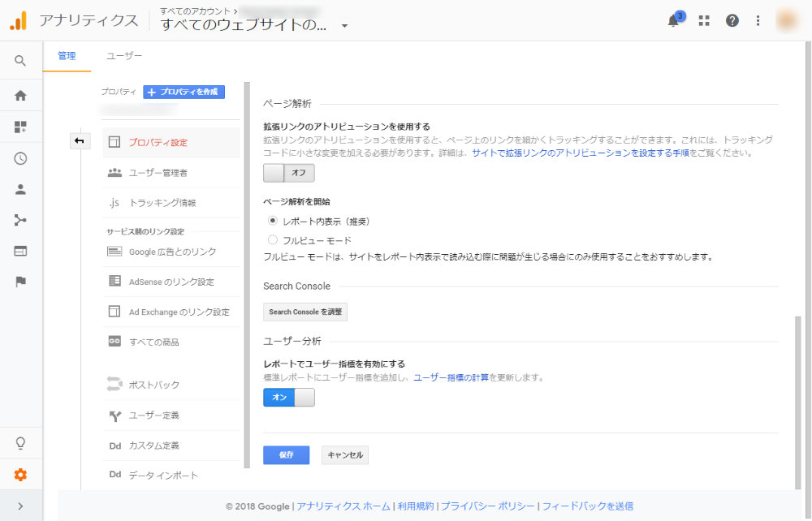Select レポート内表示（推奨） radio button
The width and height of the screenshot is (812, 521).
(272, 221)
